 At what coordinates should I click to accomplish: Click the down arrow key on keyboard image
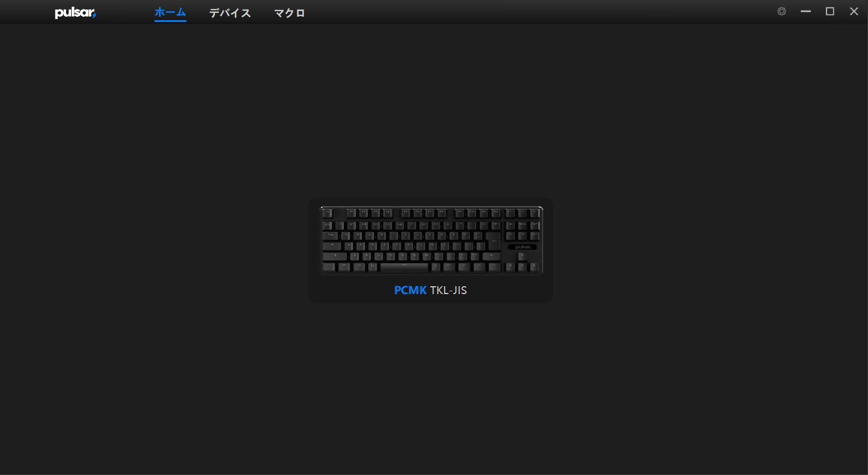click(x=522, y=267)
